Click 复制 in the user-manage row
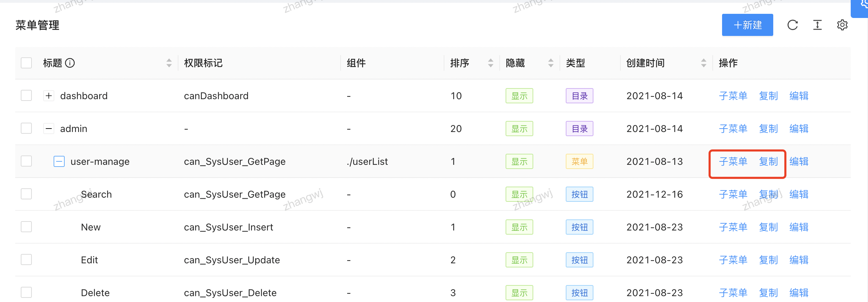The image size is (868, 302). [x=768, y=161]
